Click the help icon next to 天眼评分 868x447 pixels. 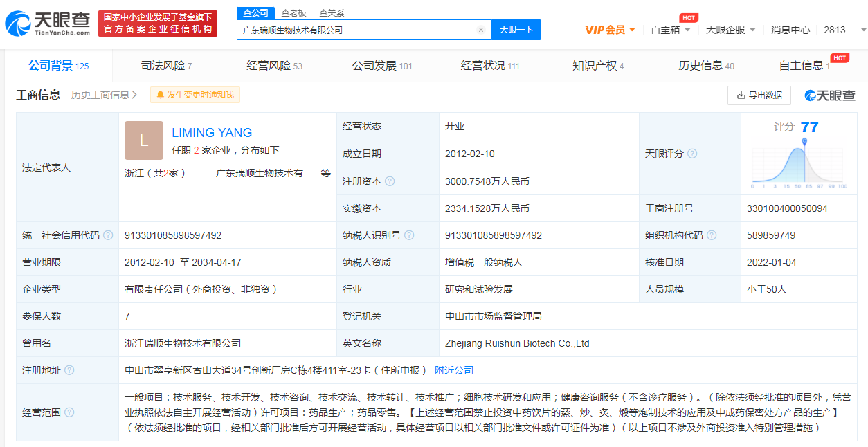click(x=692, y=154)
